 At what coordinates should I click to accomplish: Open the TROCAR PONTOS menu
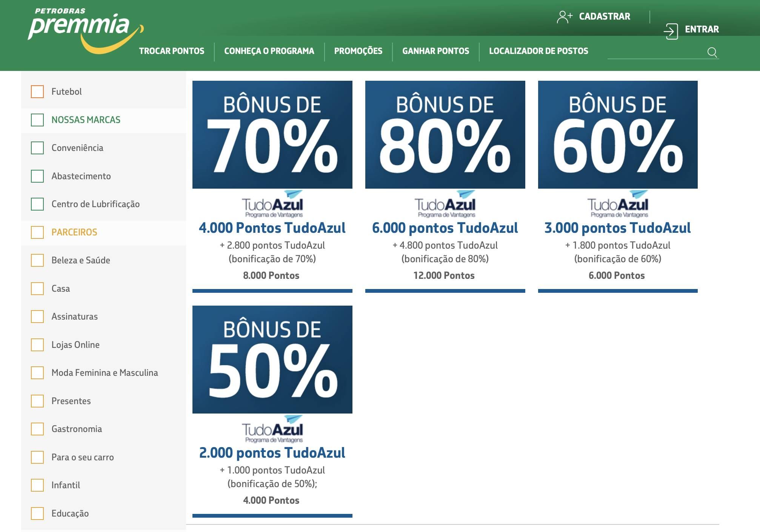(x=172, y=51)
